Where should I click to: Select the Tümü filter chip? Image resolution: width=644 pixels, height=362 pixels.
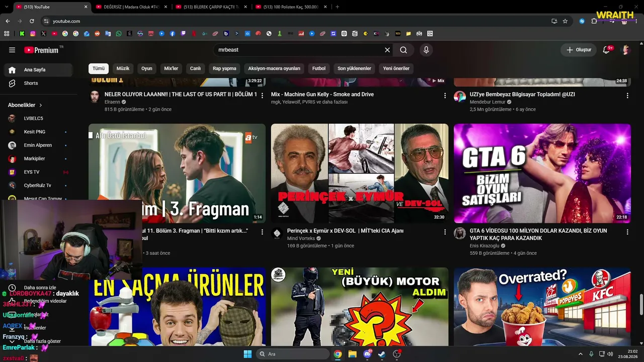point(99,68)
